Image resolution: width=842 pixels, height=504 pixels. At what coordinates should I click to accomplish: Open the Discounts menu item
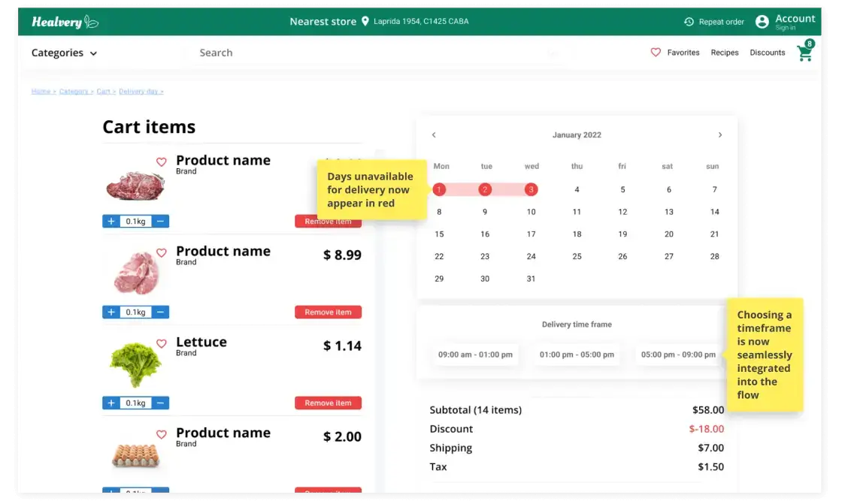tap(767, 53)
